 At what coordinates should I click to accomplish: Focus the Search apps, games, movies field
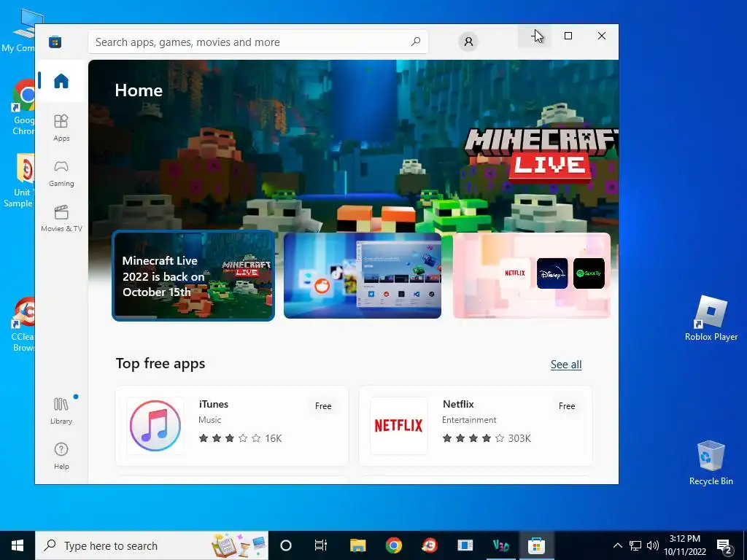pos(258,42)
